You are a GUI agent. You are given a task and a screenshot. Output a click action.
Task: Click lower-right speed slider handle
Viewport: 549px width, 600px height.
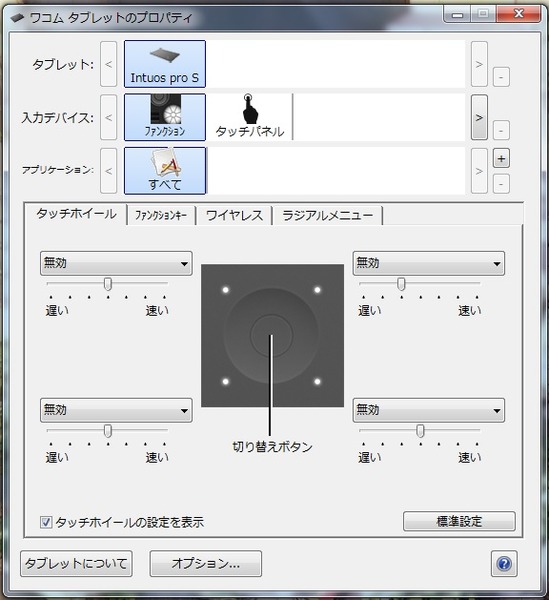420,431
